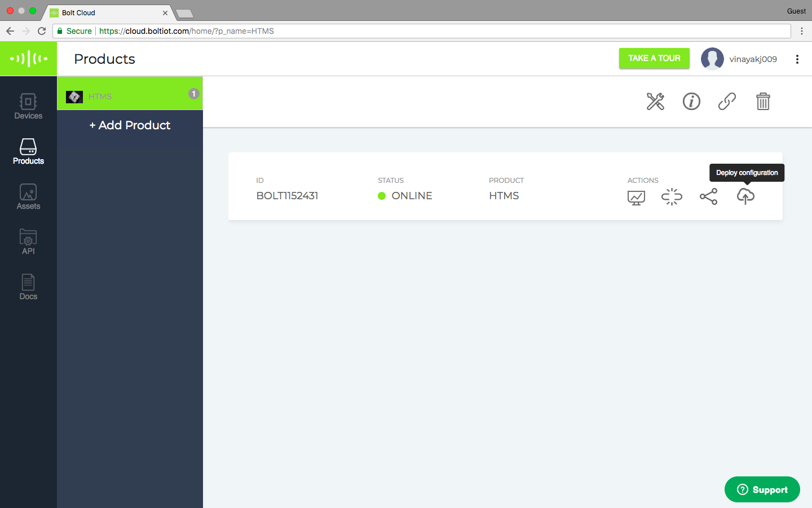Click the link devices chain icon
The height and width of the screenshot is (508, 812).
pyautogui.click(x=727, y=102)
